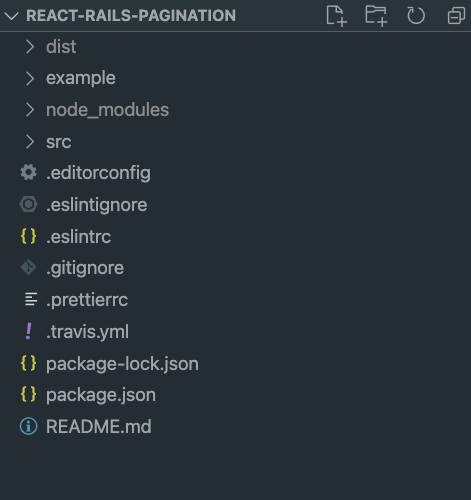This screenshot has height=500, width=471.
Task: Open package-lock.json
Action: (x=235, y=363)
